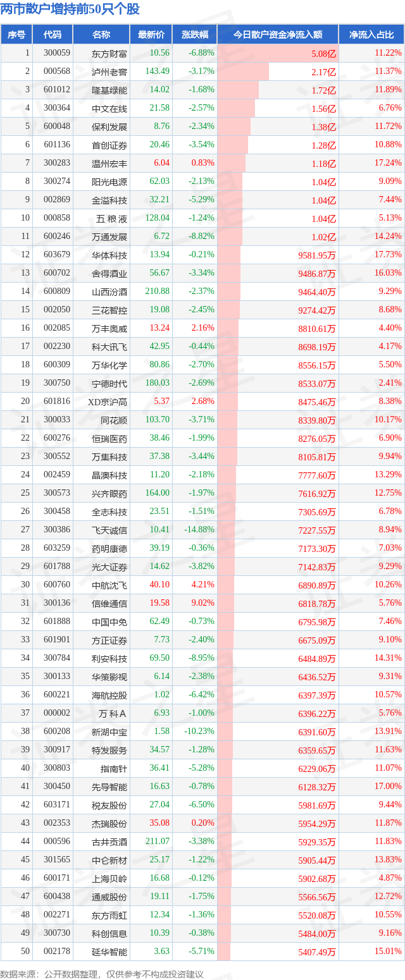405x980 pixels.
Task: Select stock name 通威股份
Action: pos(109,897)
